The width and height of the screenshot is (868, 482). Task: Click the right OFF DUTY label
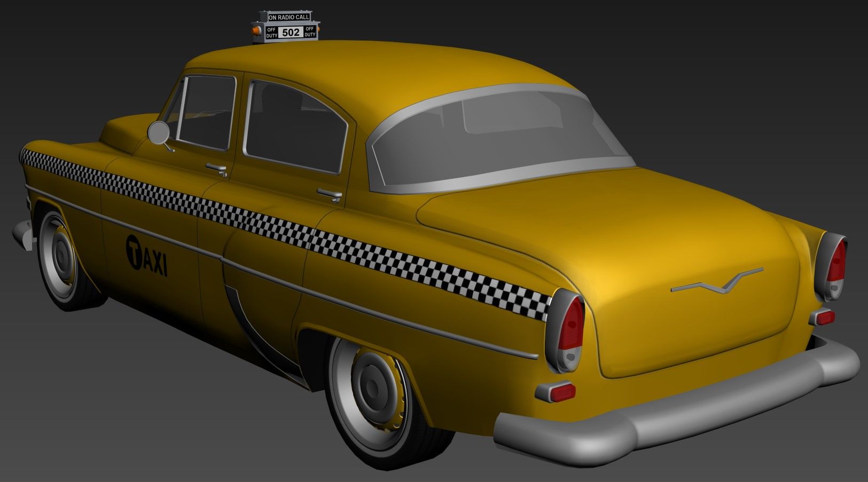(309, 32)
